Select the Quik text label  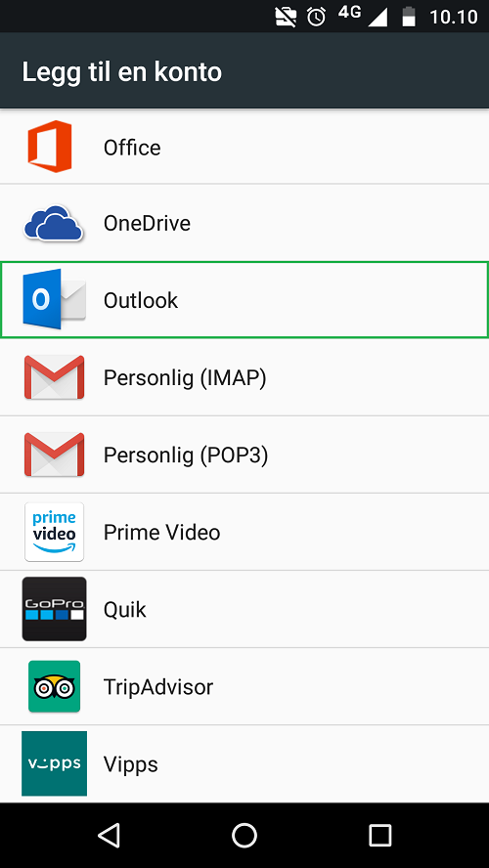pos(124,610)
